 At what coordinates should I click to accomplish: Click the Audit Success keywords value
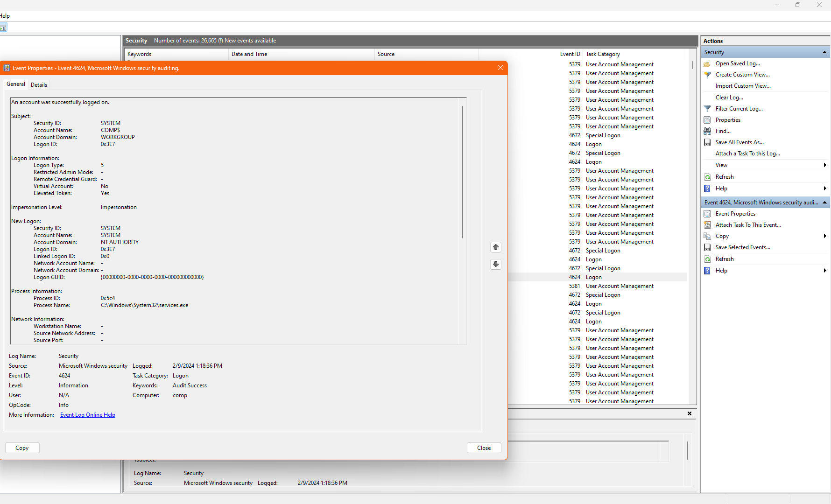[x=190, y=385]
